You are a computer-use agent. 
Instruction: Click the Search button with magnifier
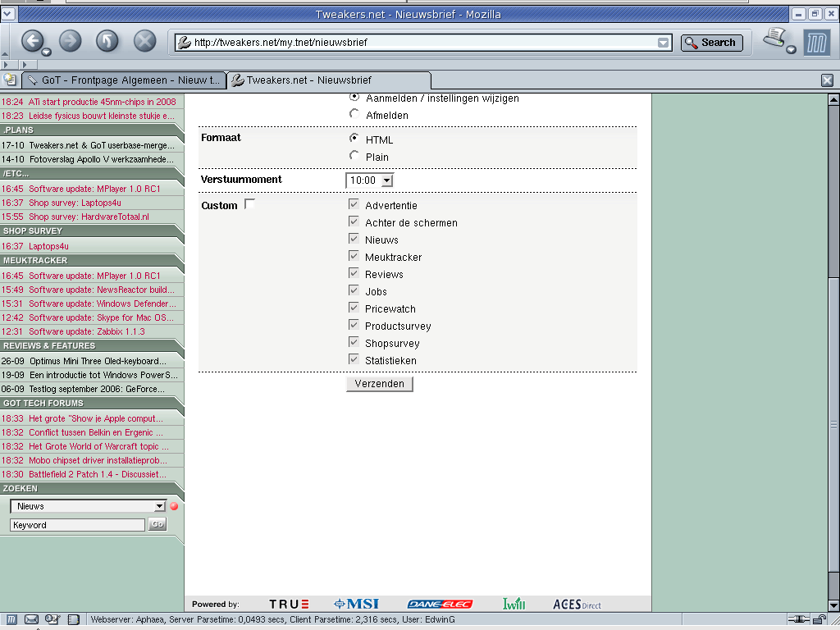tap(712, 43)
